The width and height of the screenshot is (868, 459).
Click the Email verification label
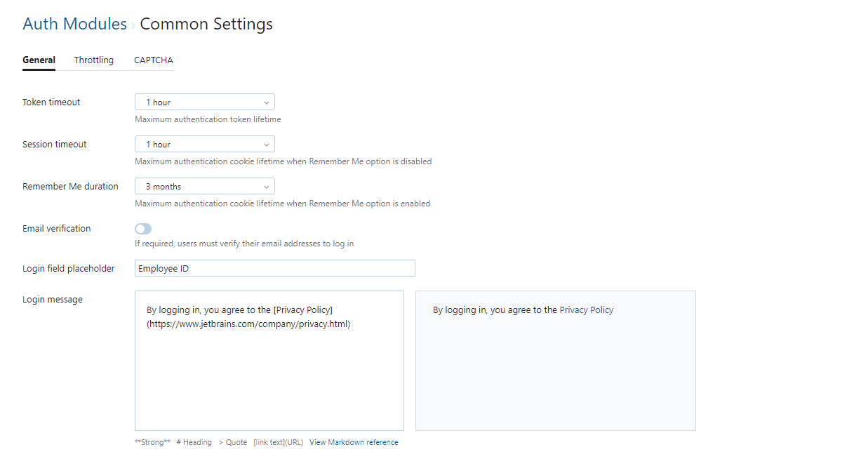pos(56,229)
